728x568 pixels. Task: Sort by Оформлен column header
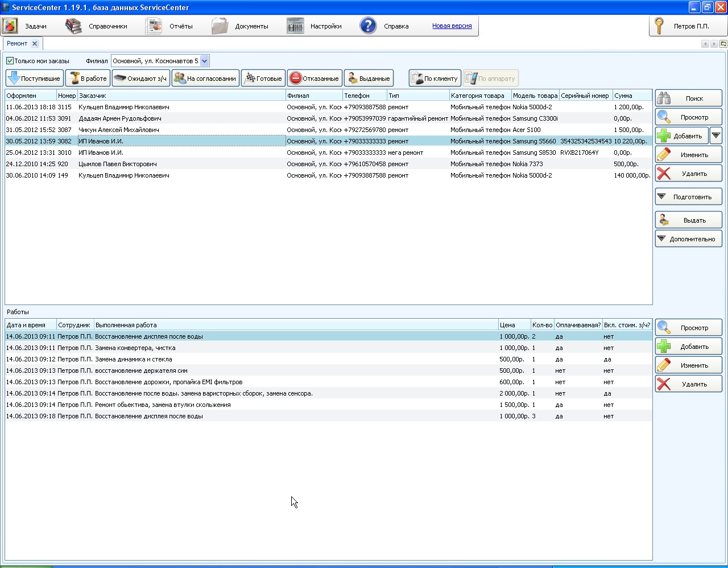coord(31,96)
